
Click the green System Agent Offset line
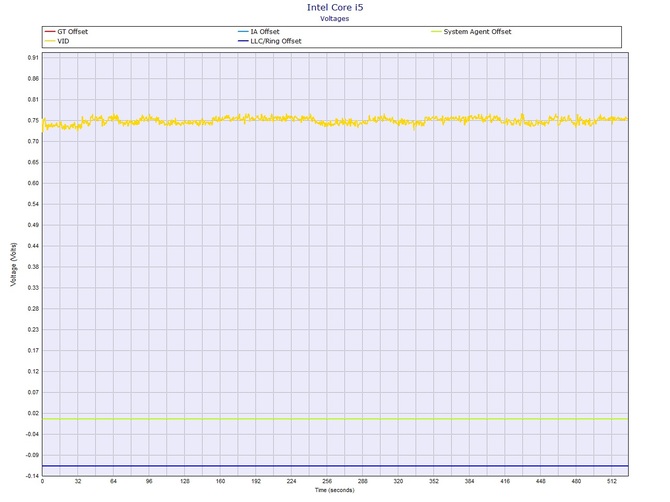pos(335,419)
